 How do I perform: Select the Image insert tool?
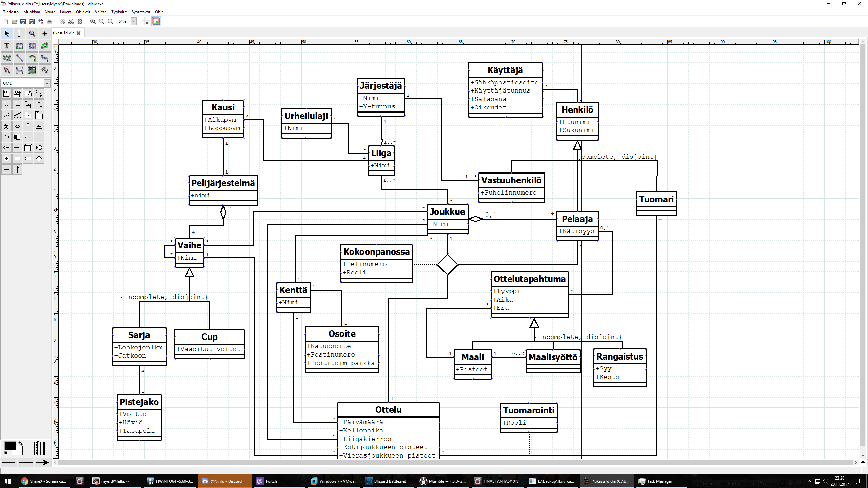point(32,70)
